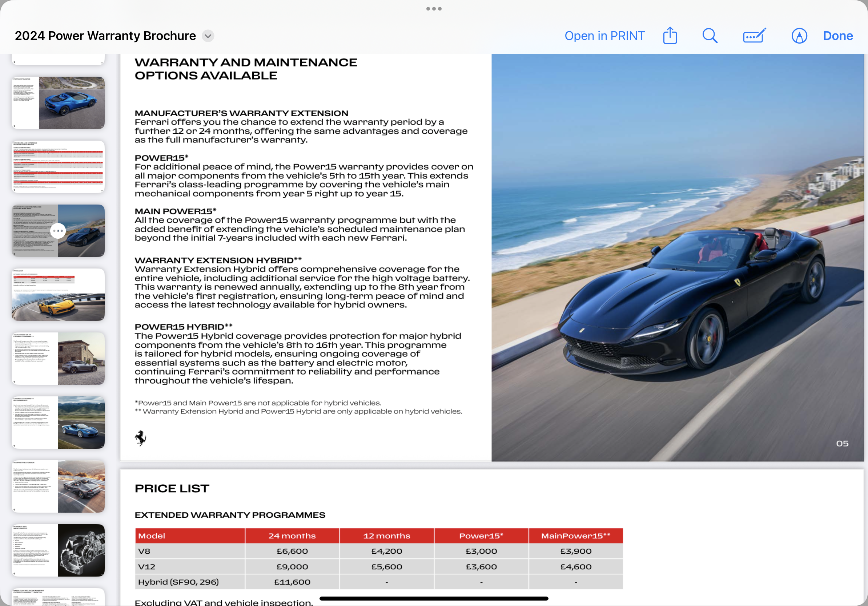The image size is (868, 606).
Task: Click the 'Model' table header cell
Action: point(190,536)
